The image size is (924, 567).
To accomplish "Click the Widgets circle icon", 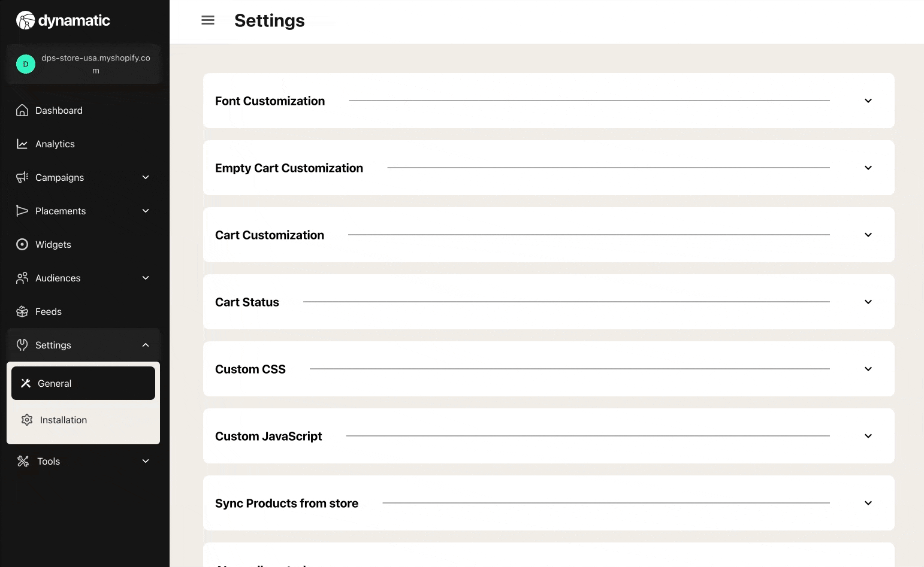I will coord(22,244).
